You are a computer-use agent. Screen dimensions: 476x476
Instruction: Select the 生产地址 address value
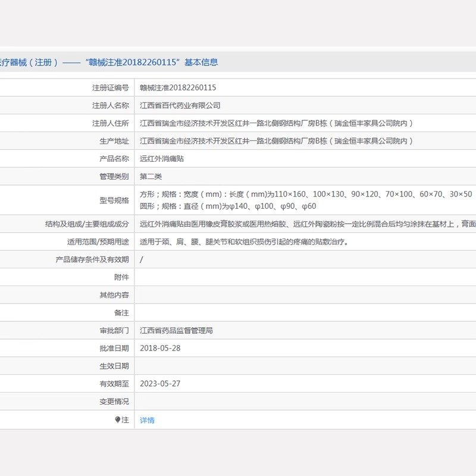point(276,141)
